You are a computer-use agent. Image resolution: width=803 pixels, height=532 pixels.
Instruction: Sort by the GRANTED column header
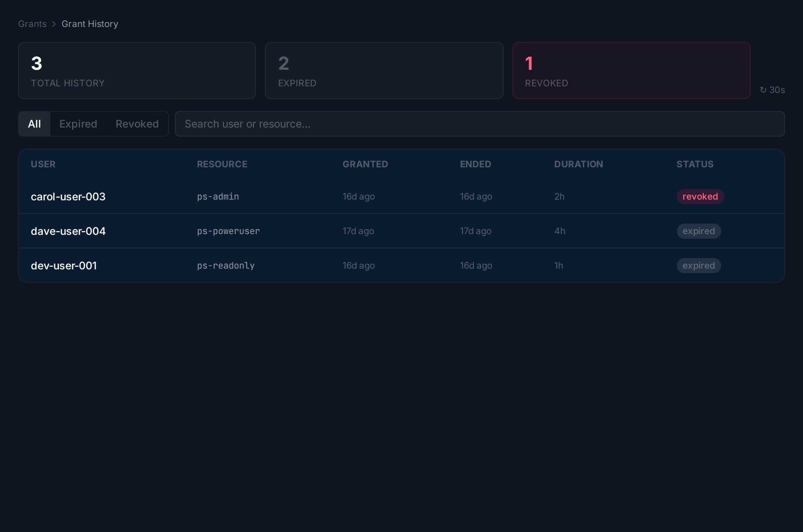365,164
